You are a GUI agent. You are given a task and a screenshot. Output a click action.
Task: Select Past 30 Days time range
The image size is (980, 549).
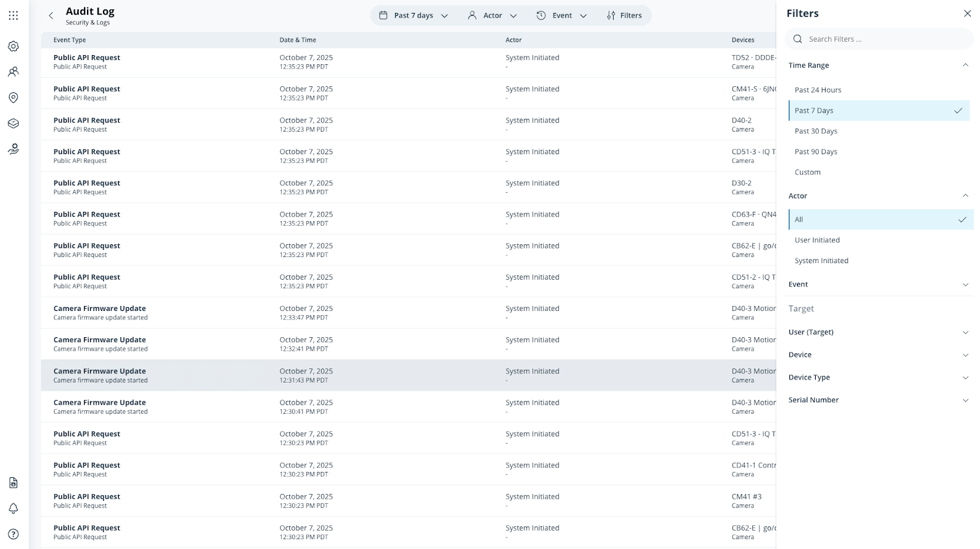[816, 131]
